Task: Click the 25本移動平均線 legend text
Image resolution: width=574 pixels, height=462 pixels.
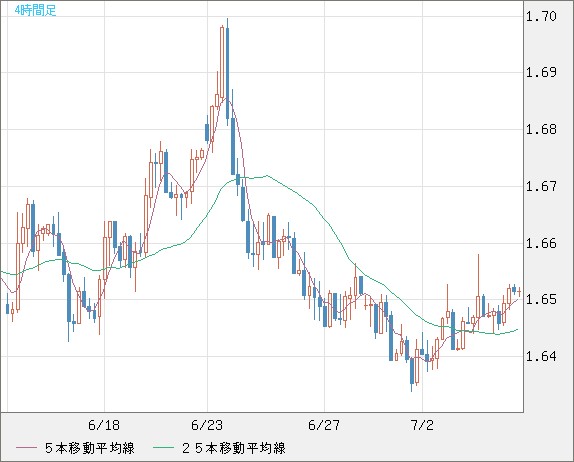Action: (234, 448)
